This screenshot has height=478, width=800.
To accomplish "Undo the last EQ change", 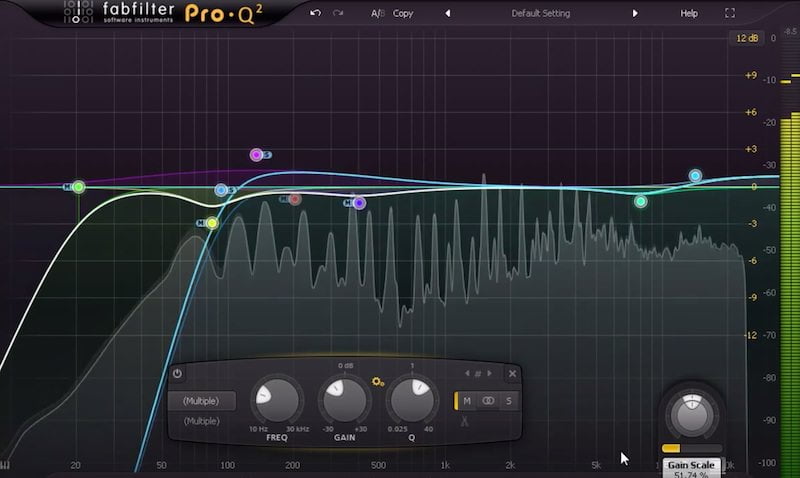I will 315,13.
